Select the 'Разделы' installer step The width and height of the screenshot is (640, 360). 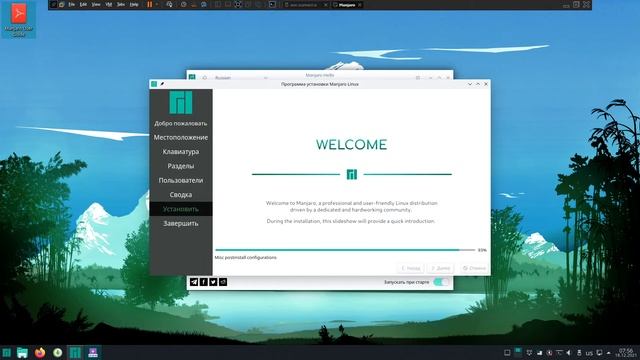click(181, 166)
